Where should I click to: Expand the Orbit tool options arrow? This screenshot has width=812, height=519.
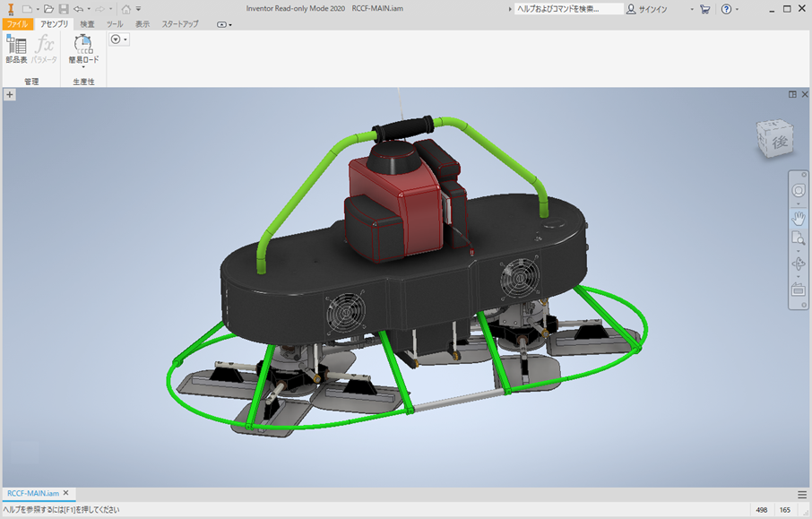798,277
